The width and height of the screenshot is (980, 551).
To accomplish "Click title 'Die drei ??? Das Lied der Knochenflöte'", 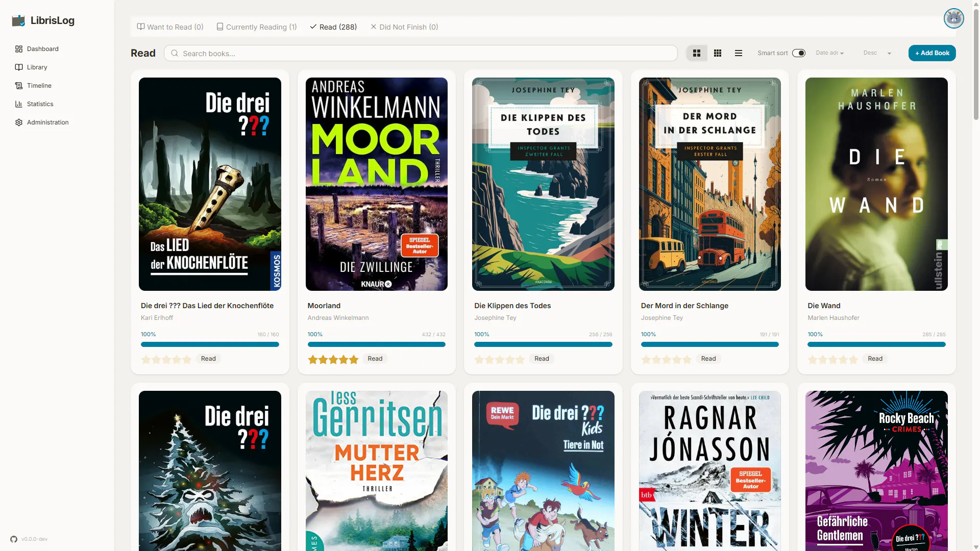I will [207, 306].
